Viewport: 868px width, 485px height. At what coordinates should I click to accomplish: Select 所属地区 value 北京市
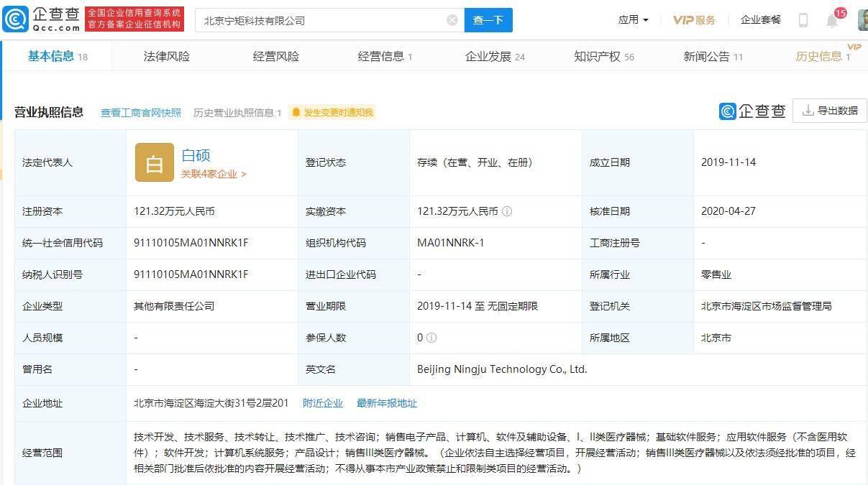pyautogui.click(x=716, y=338)
